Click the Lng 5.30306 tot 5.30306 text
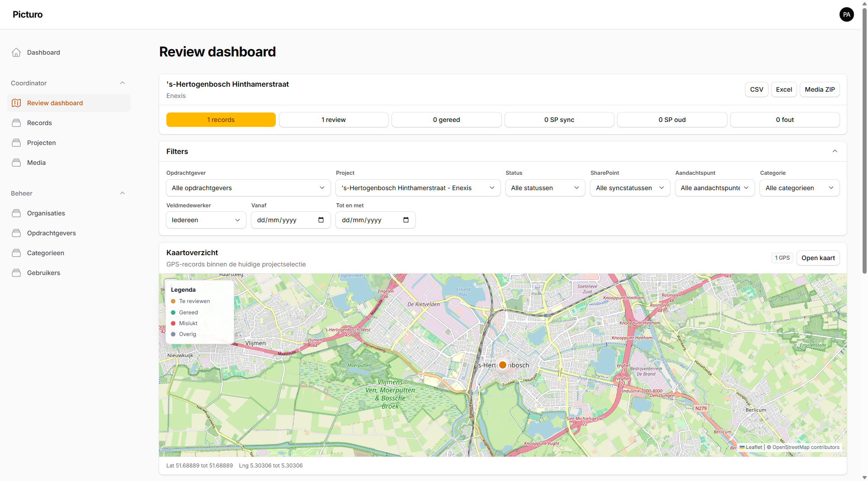Viewport: 868px width, 481px height. (271, 466)
